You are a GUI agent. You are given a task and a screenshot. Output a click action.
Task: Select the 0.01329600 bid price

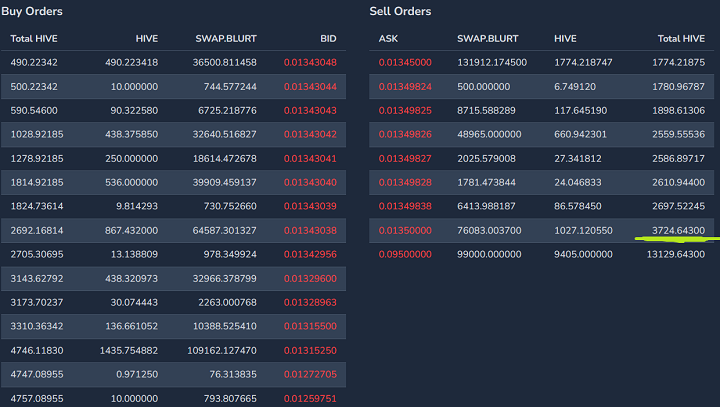(310, 278)
